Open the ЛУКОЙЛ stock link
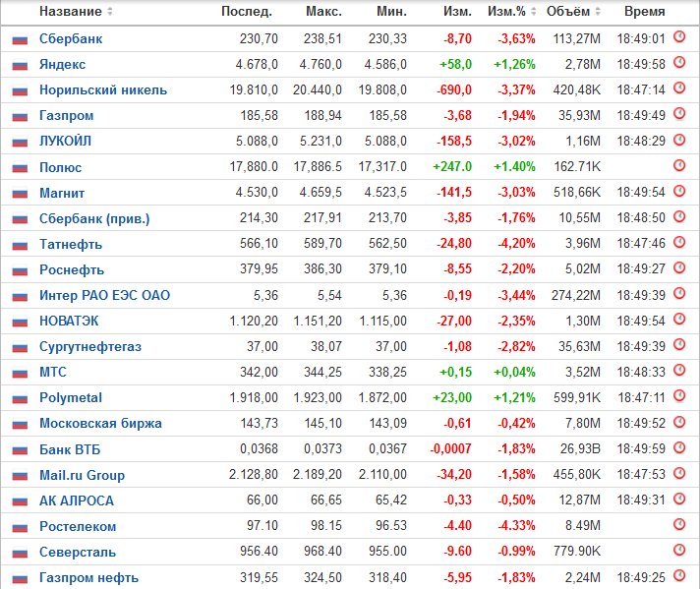Screen dimensions: 700x589 [x=65, y=142]
